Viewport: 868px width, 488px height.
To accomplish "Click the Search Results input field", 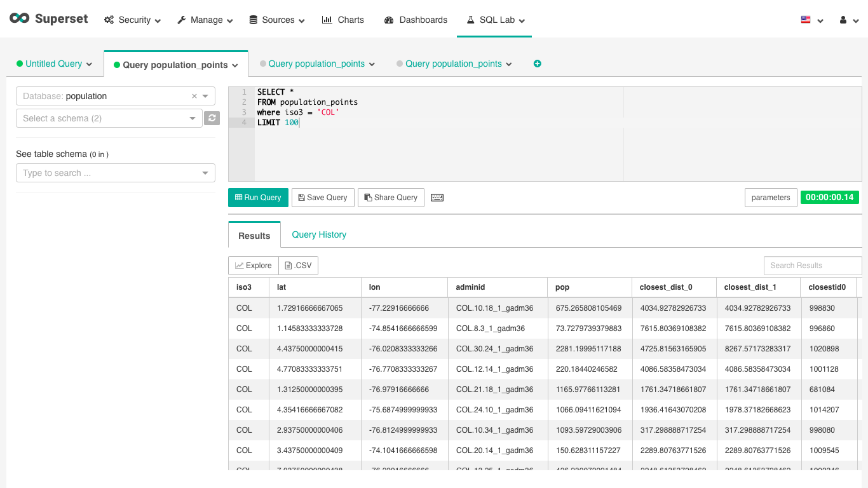I will point(812,266).
